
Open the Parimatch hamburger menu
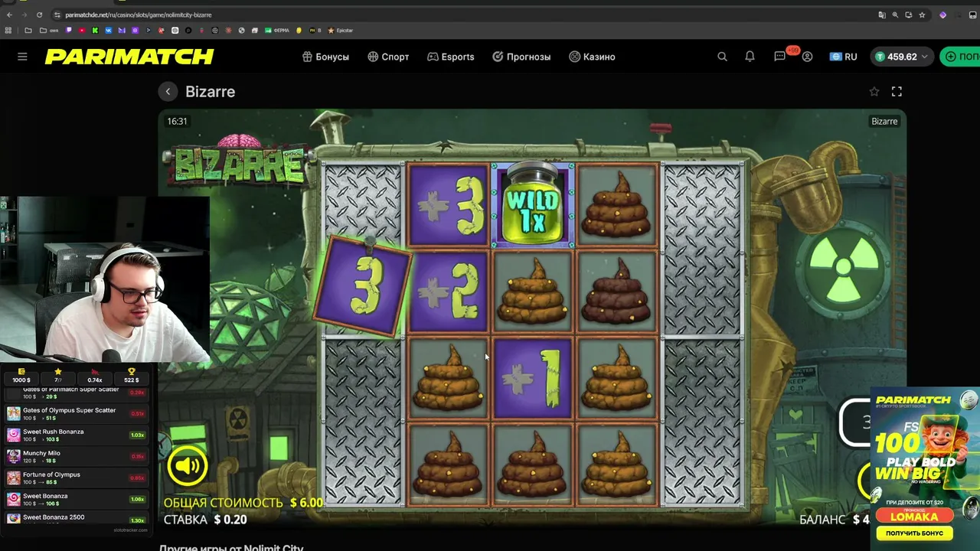22,57
